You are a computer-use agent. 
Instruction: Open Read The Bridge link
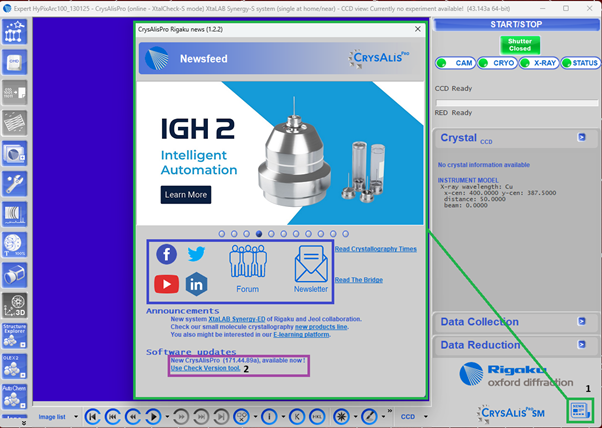coord(359,280)
